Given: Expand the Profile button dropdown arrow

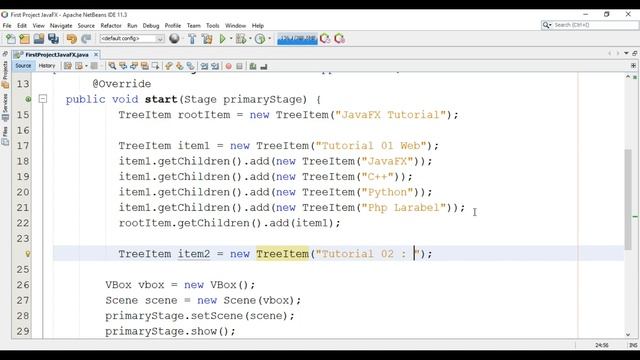Looking at the screenshot, I should (x=269, y=39).
